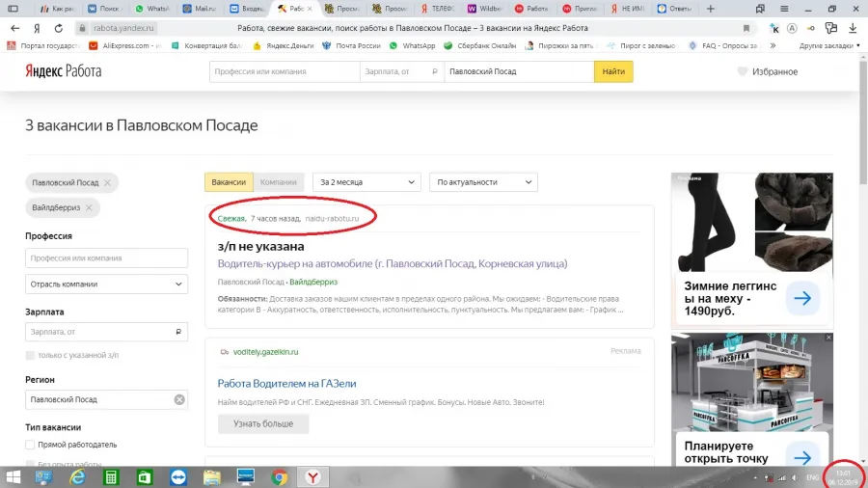
Task: Open the Водитель-курьер на автомобиле vacancy link
Action: (x=393, y=263)
